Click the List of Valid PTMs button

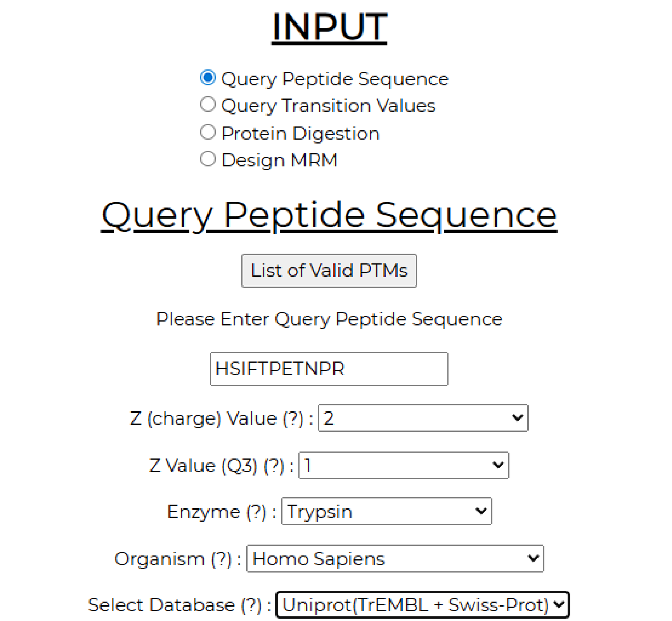pos(329,271)
